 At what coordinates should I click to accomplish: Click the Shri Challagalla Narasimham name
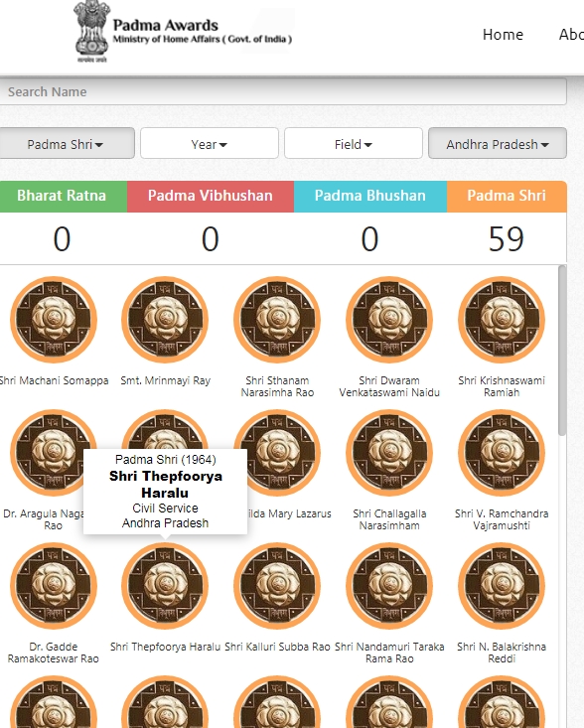coord(389,519)
